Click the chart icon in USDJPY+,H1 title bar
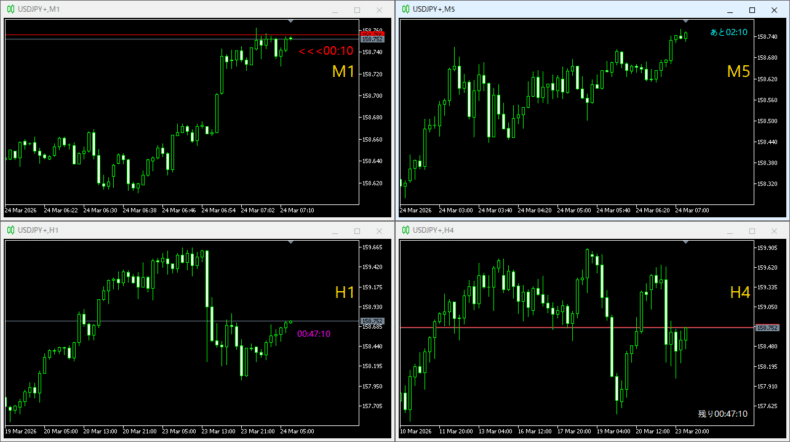 click(x=9, y=231)
